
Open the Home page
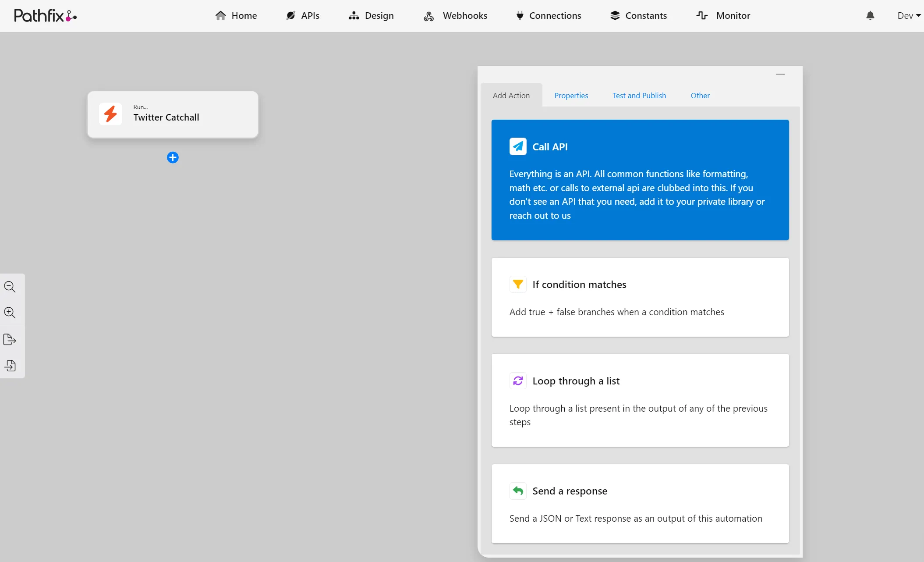point(236,16)
